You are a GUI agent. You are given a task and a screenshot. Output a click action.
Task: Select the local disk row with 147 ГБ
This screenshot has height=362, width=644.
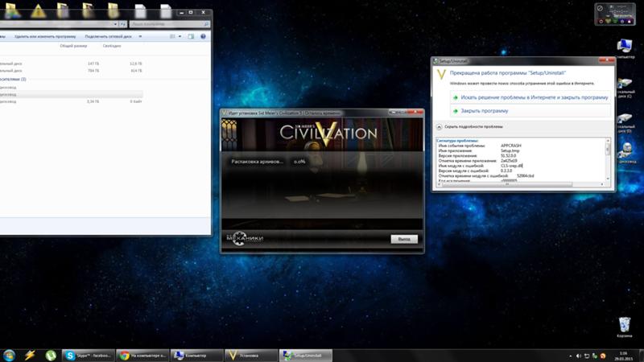tap(71, 64)
